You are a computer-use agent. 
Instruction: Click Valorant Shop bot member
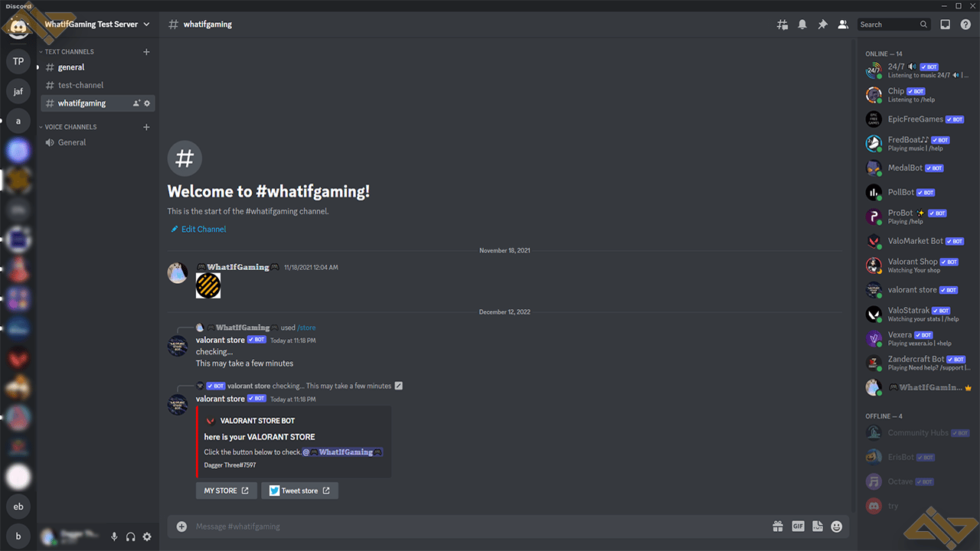click(x=916, y=266)
